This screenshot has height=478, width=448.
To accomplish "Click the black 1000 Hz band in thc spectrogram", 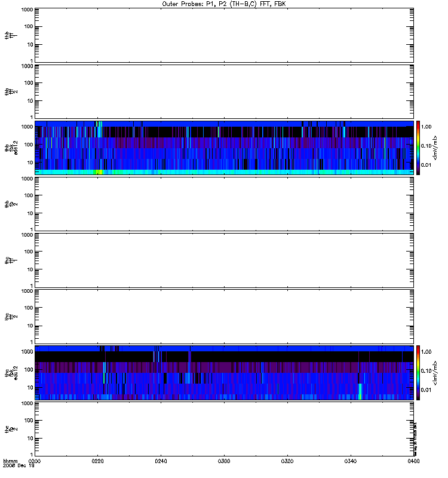I will point(224,357).
